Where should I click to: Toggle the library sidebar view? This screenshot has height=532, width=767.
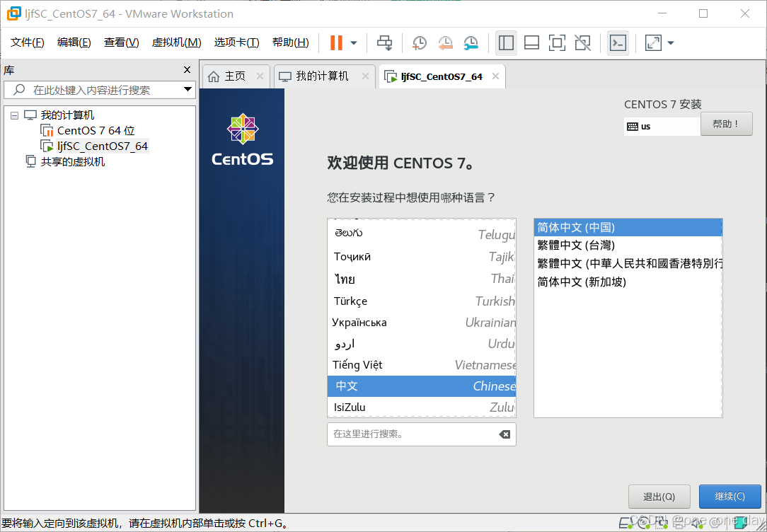point(506,43)
